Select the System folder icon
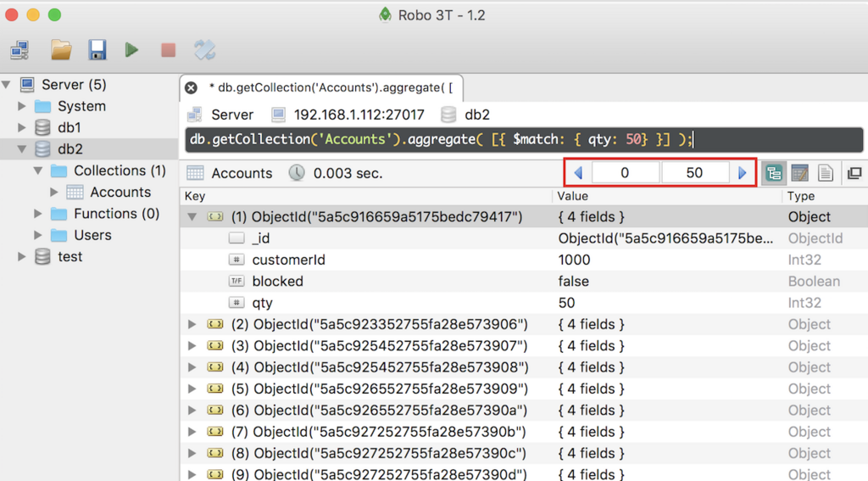Screen dimensions: 868x481 point(42,106)
